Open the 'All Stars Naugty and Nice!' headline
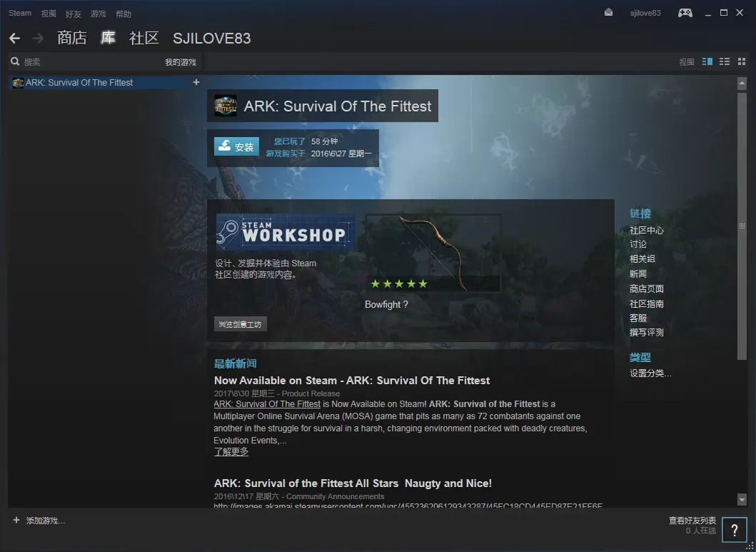This screenshot has width=756, height=552. click(x=353, y=483)
